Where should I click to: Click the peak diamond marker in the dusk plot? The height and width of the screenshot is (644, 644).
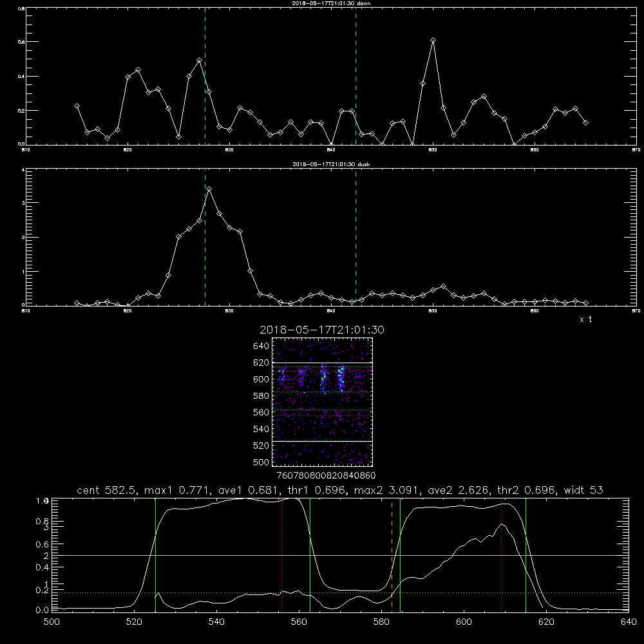(209, 189)
